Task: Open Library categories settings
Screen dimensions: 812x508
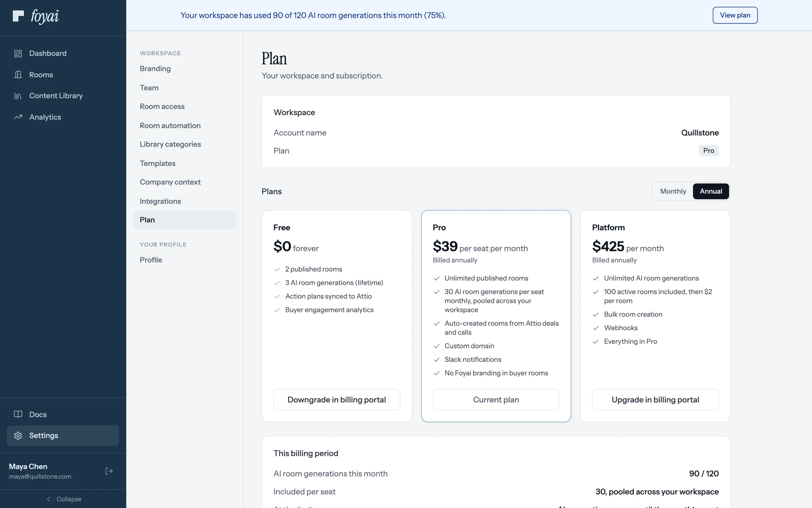Action: tap(184, 144)
